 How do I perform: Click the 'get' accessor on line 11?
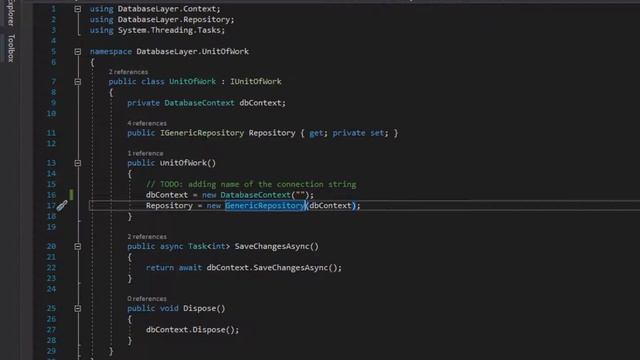[x=316, y=133]
